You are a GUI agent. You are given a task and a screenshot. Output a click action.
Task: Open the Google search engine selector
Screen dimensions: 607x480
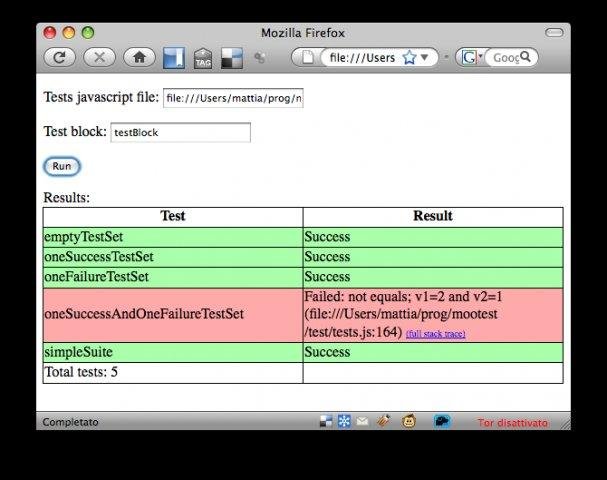click(472, 58)
